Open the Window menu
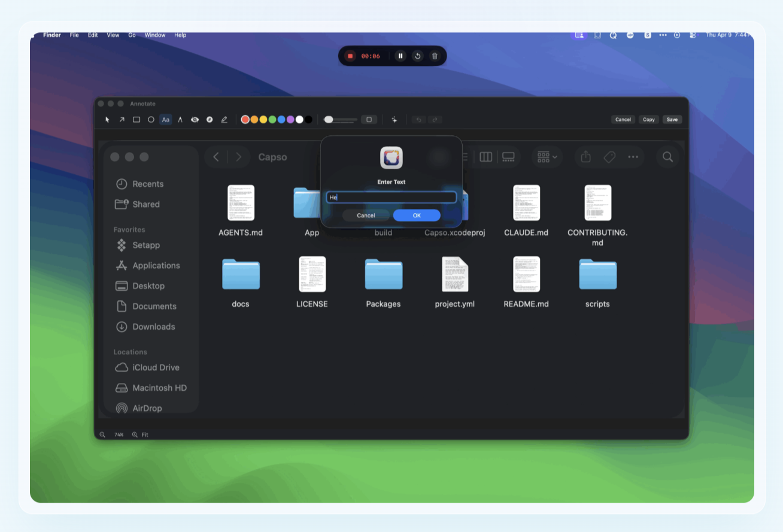Image resolution: width=783 pixels, height=532 pixels. click(155, 35)
